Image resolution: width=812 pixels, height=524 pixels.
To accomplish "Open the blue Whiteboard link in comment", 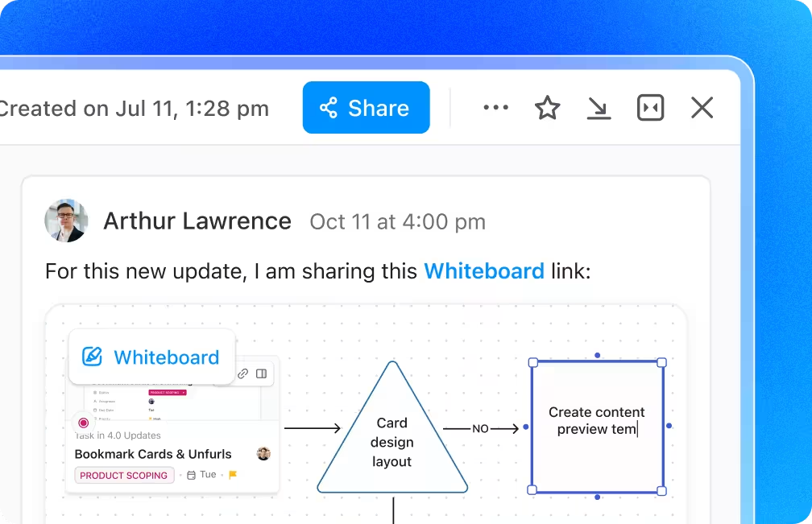I will pyautogui.click(x=484, y=271).
